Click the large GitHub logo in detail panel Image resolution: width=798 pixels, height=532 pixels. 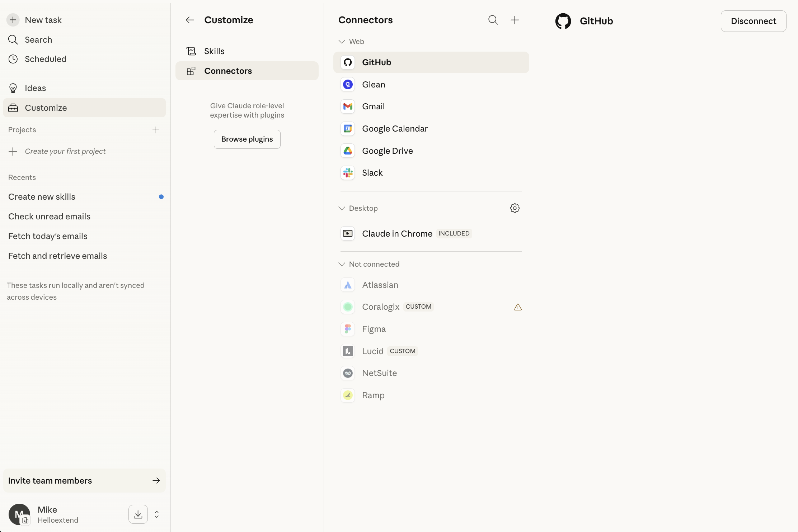pyautogui.click(x=563, y=21)
